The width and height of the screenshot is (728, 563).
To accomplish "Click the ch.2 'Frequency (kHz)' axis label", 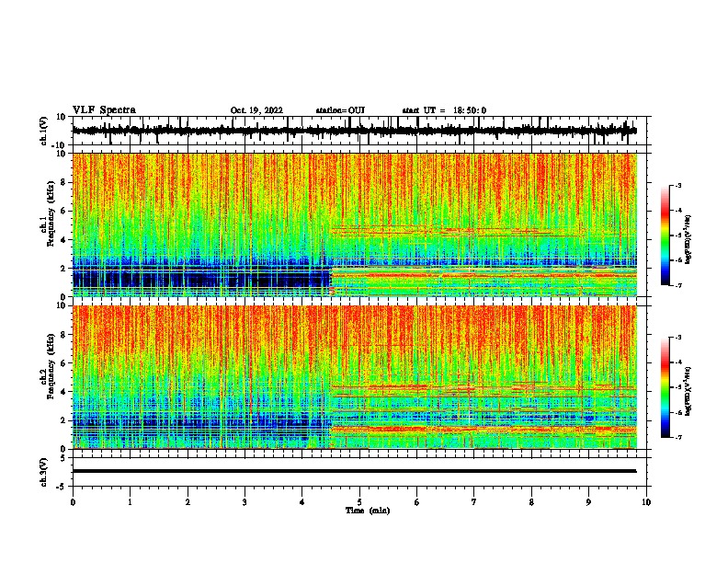I will coord(51,366).
